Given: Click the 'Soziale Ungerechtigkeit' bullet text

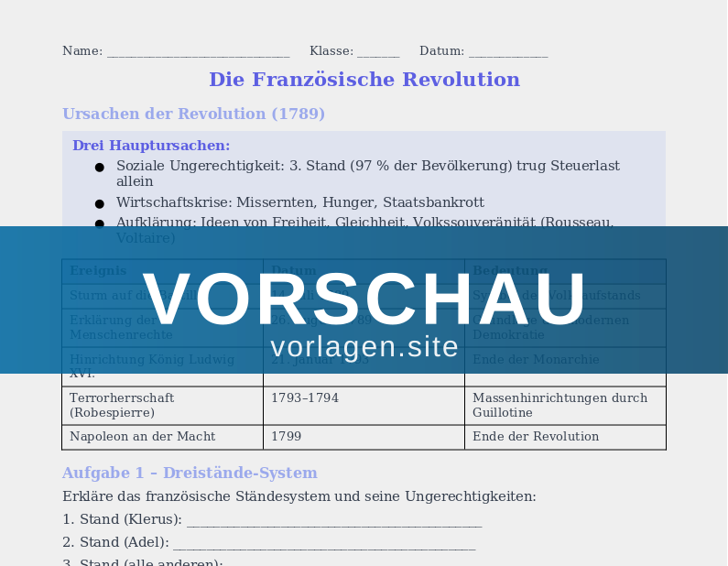Looking at the screenshot, I should [x=368, y=173].
